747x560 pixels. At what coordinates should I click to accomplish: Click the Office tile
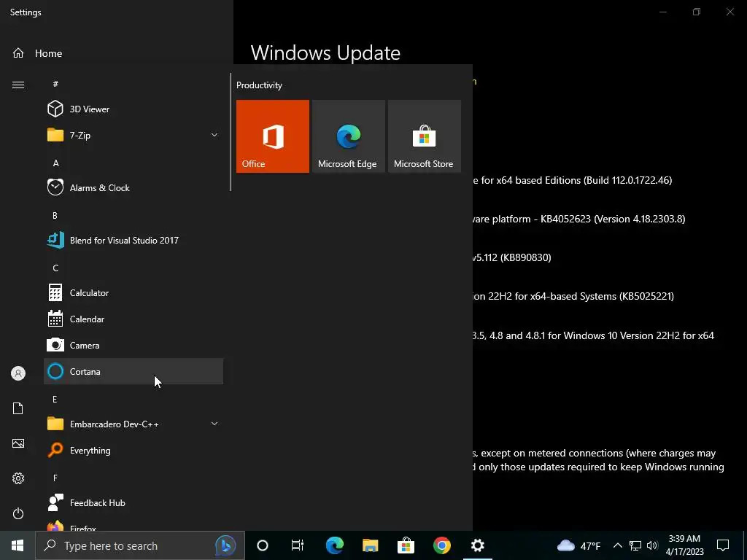point(273,136)
